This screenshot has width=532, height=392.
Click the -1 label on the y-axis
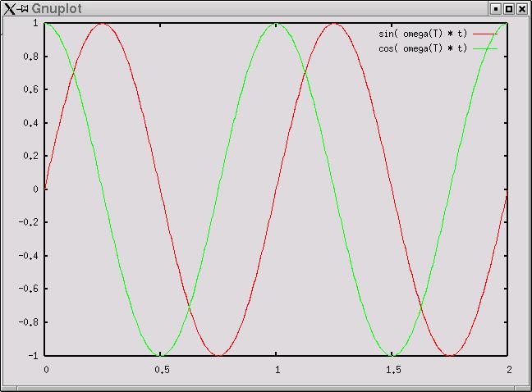33,355
